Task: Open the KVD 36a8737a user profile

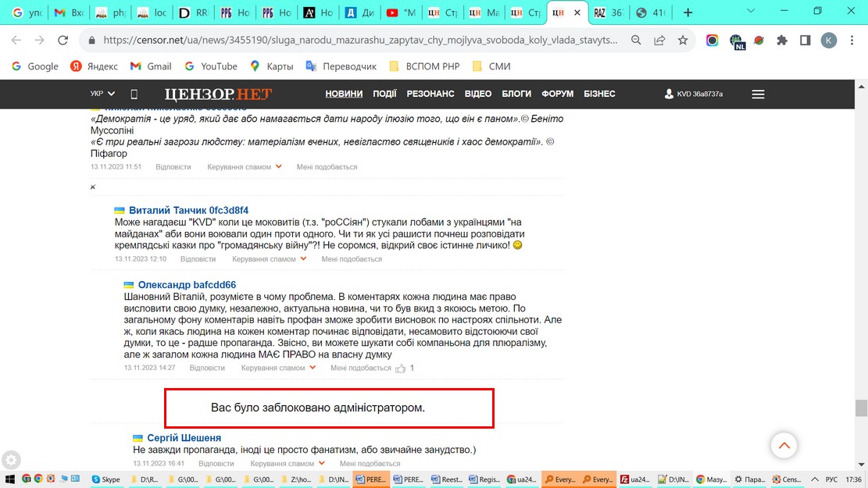Action: (x=694, y=94)
